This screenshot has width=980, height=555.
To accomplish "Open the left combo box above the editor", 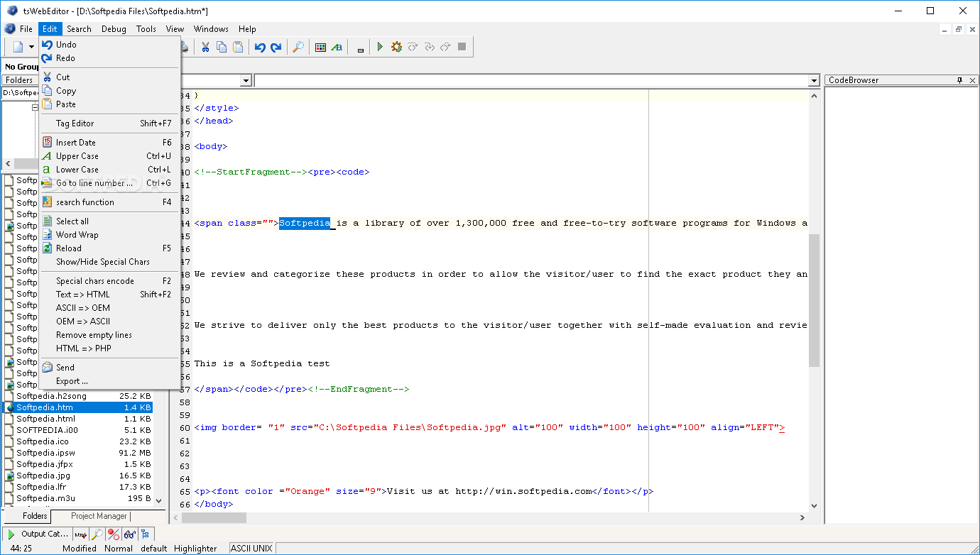I will point(246,81).
